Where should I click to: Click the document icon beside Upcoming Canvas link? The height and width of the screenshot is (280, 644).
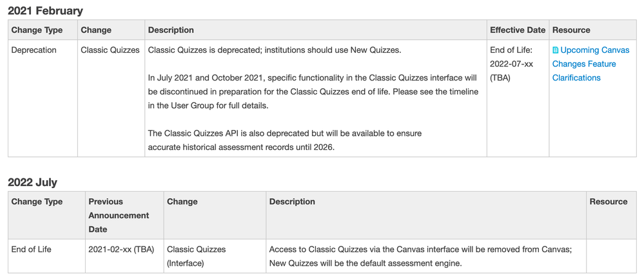[556, 50]
